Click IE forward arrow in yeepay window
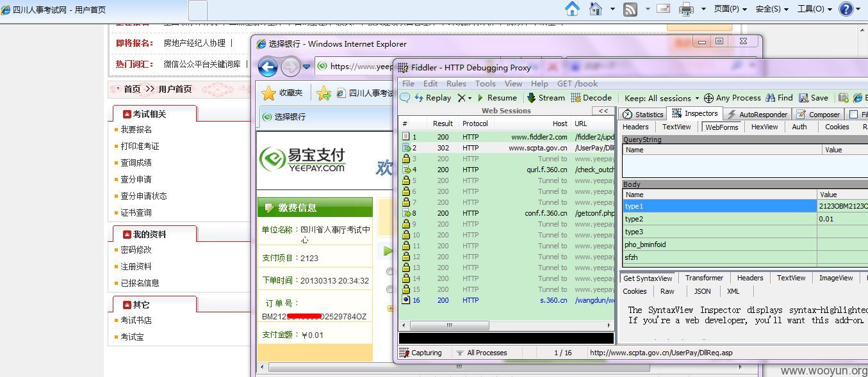Image resolution: width=868 pixels, height=377 pixels. [290, 67]
